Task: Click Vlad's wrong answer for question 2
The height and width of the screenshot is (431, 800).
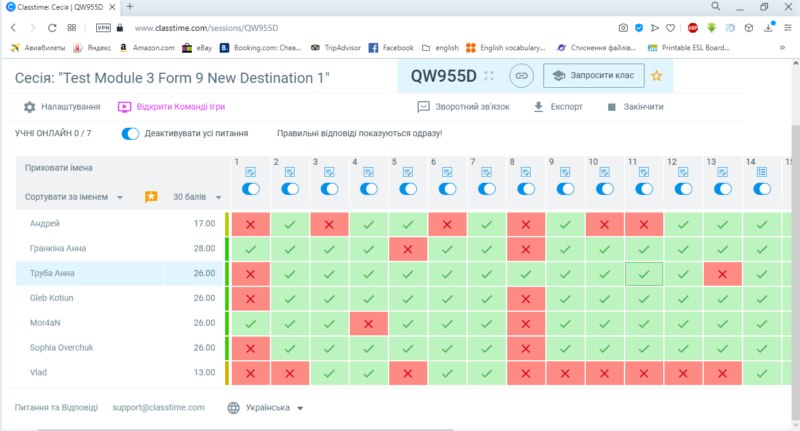Action: point(290,373)
